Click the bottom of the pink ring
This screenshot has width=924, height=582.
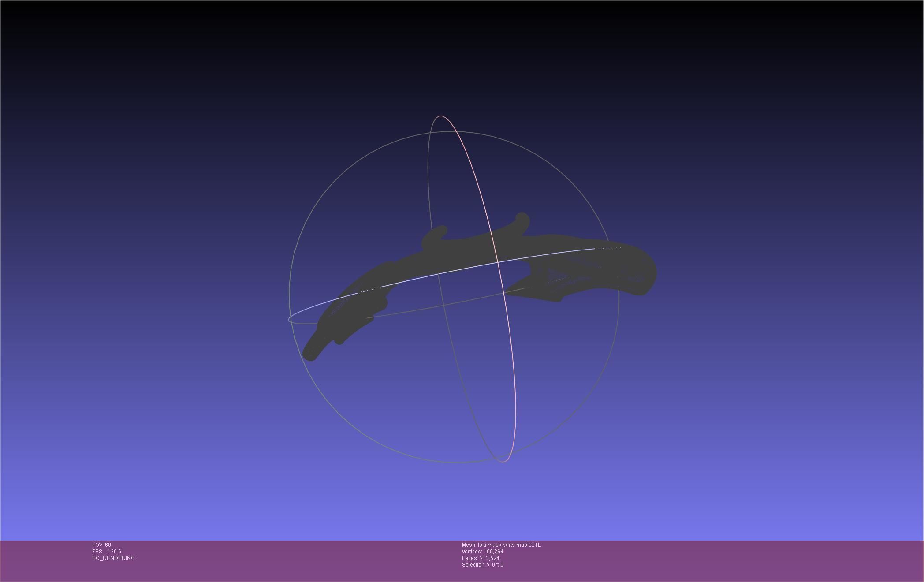point(503,462)
